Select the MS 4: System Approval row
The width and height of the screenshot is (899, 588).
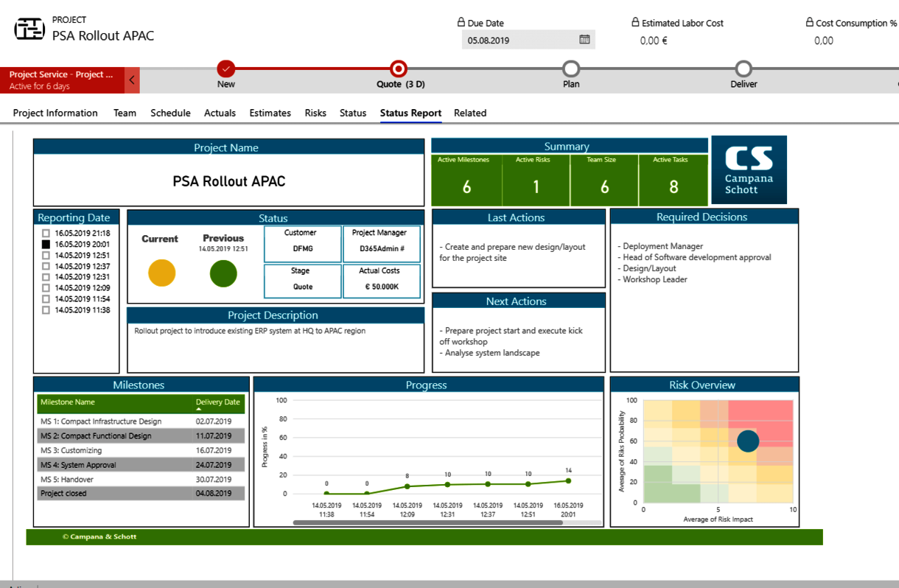[x=141, y=465]
